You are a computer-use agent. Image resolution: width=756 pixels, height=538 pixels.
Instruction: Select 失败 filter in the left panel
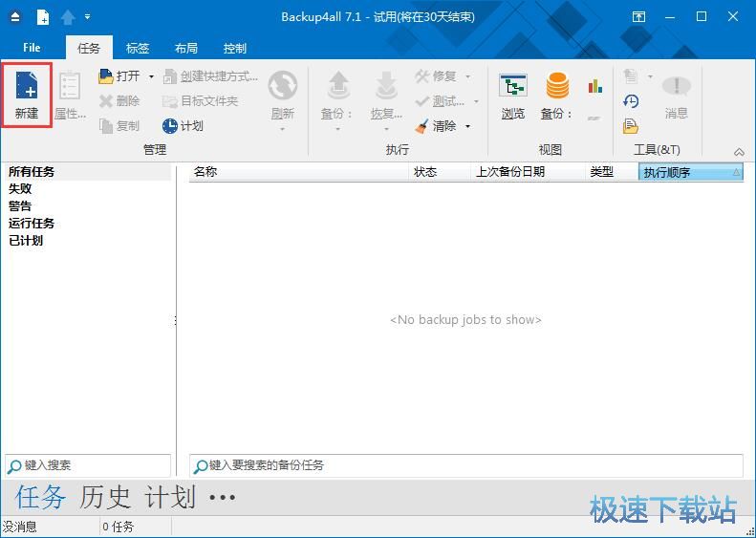coord(20,189)
